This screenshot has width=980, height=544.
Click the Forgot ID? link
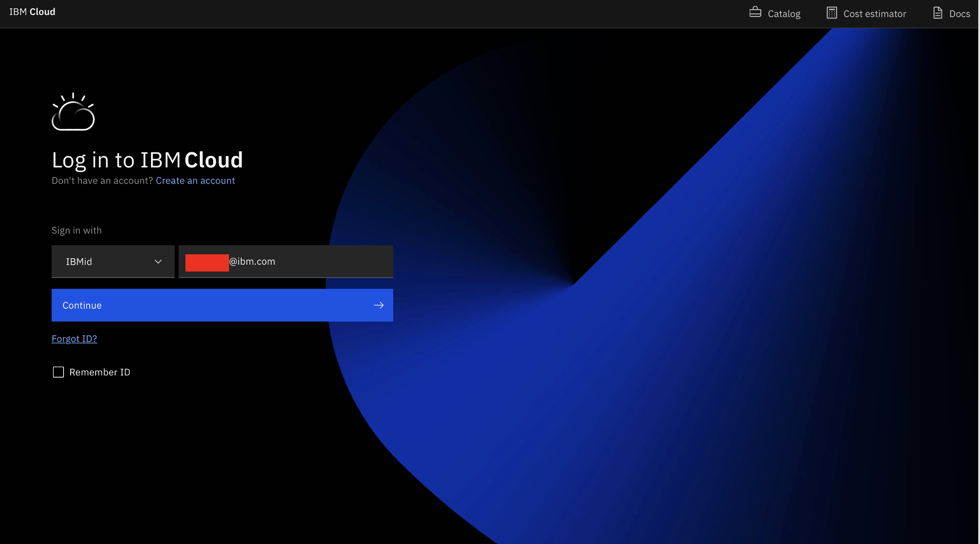click(x=74, y=338)
